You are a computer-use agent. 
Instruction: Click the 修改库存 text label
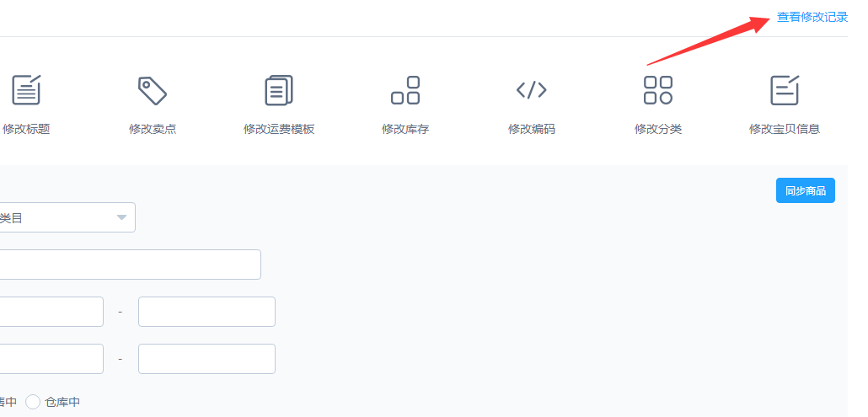pyautogui.click(x=405, y=129)
